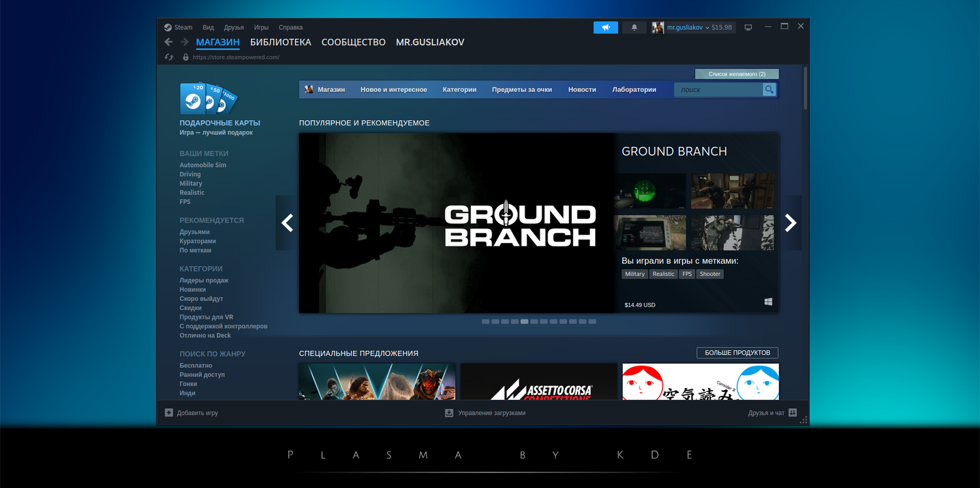Open the Ранний доступ genre link
The image size is (980, 488).
click(202, 375)
